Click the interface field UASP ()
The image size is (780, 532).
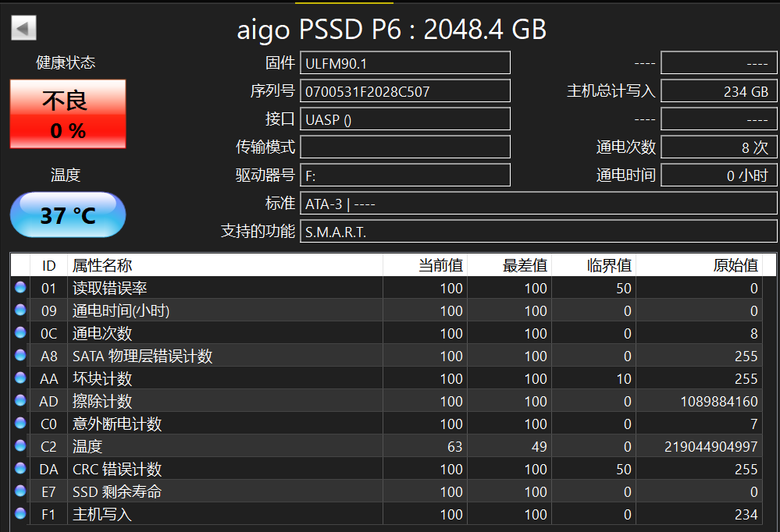405,119
